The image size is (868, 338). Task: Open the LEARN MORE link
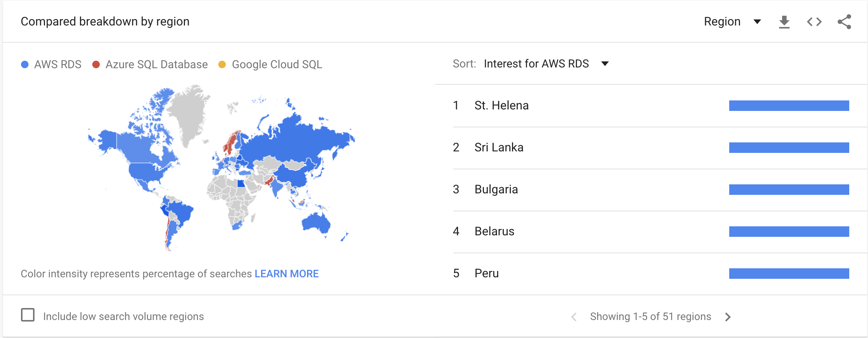click(287, 274)
